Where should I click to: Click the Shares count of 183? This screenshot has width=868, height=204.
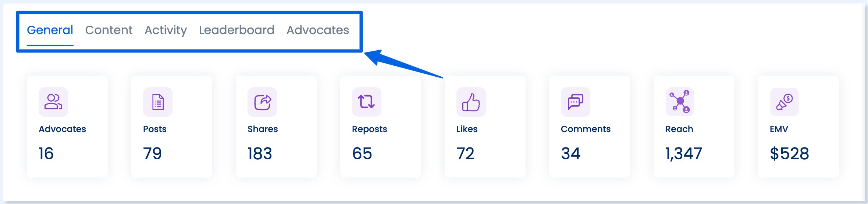point(260,153)
